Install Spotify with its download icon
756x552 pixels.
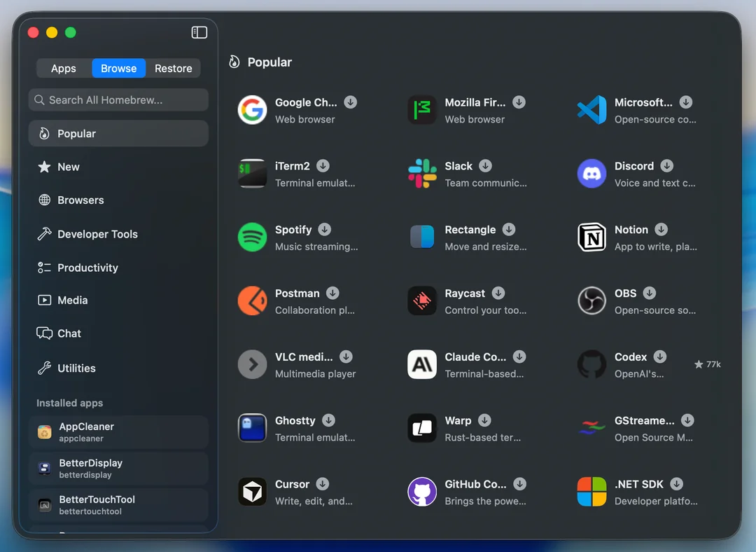pyautogui.click(x=325, y=230)
